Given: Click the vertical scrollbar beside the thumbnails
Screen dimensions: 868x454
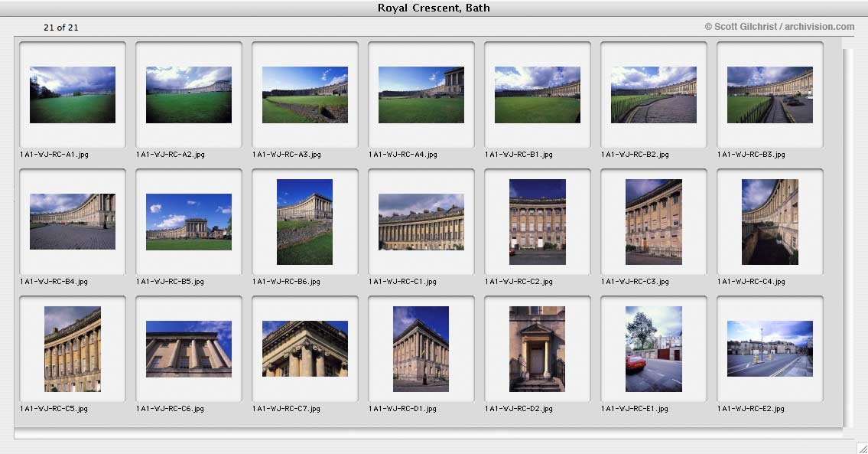Looking at the screenshot, I should pyautogui.click(x=849, y=238).
